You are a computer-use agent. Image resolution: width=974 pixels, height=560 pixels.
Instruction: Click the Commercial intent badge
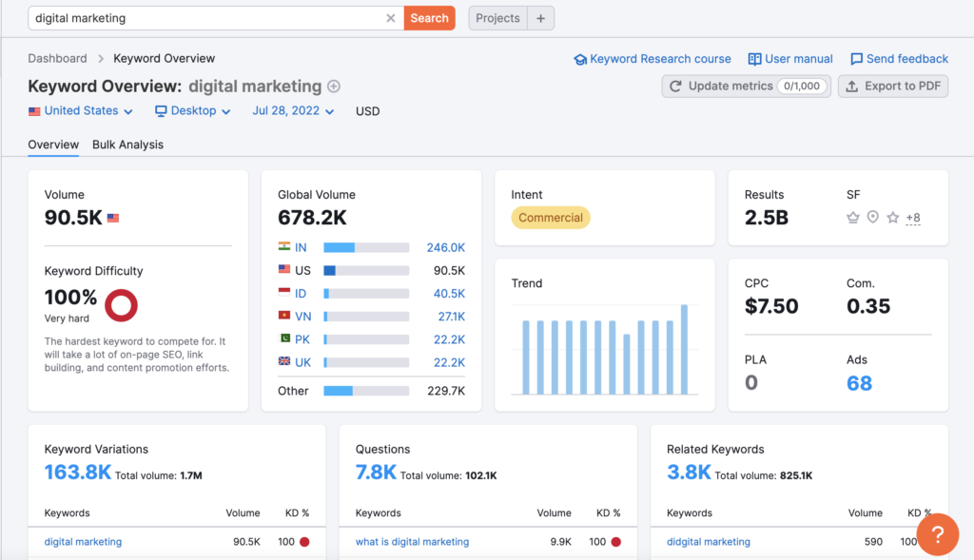pos(551,218)
